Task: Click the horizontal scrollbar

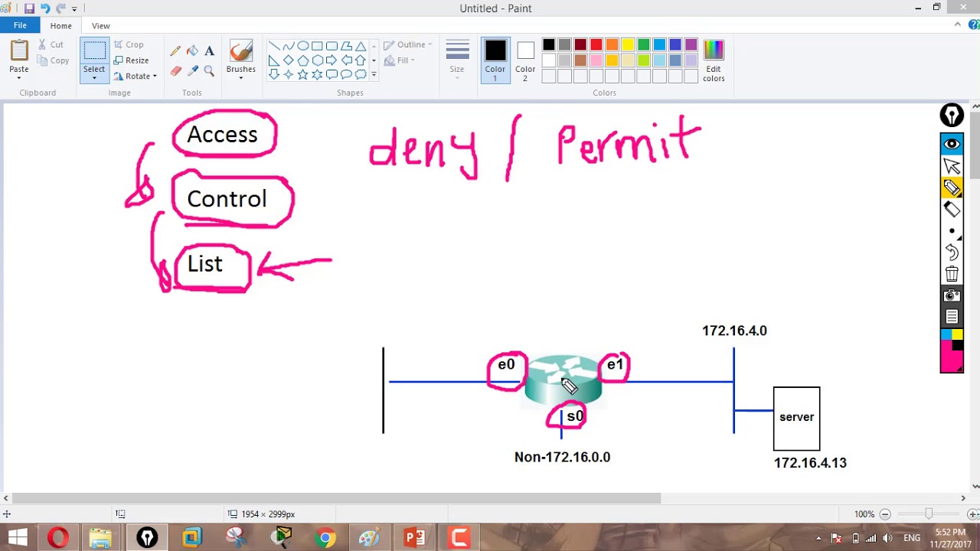Action: pos(336,498)
